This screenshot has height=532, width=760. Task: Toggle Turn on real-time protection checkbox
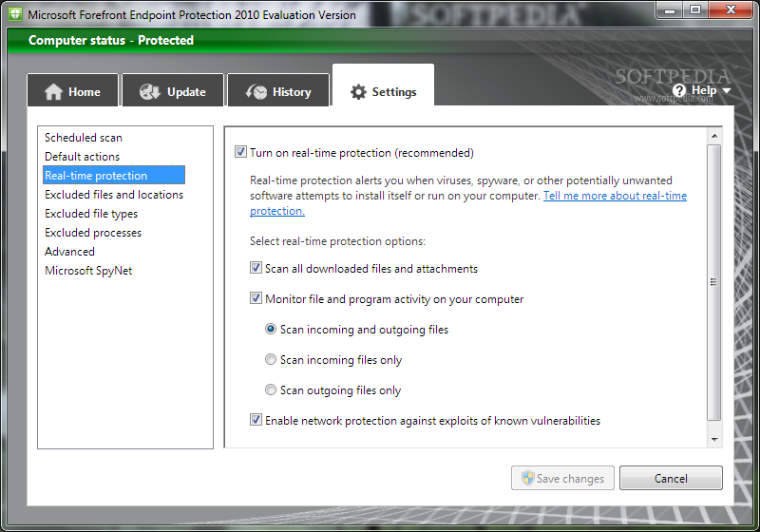(x=241, y=152)
